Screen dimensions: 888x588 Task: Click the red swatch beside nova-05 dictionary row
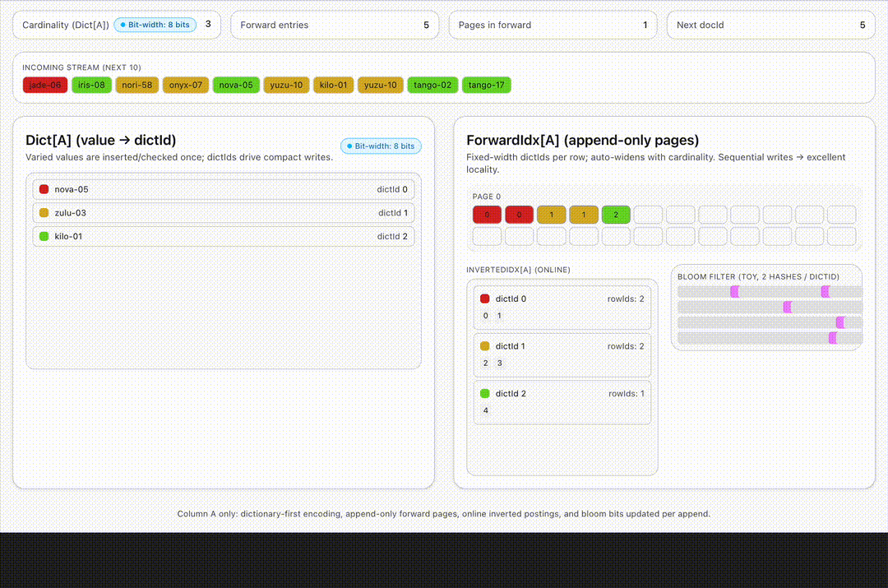pos(44,189)
